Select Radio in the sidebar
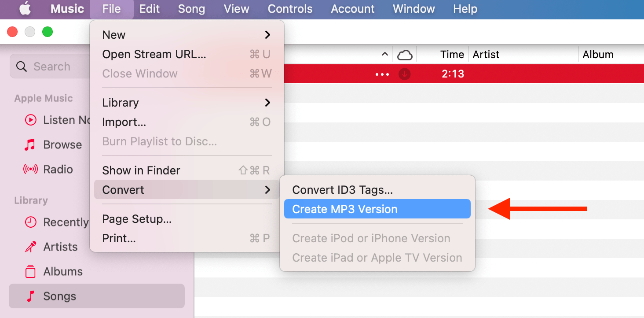 [x=57, y=169]
